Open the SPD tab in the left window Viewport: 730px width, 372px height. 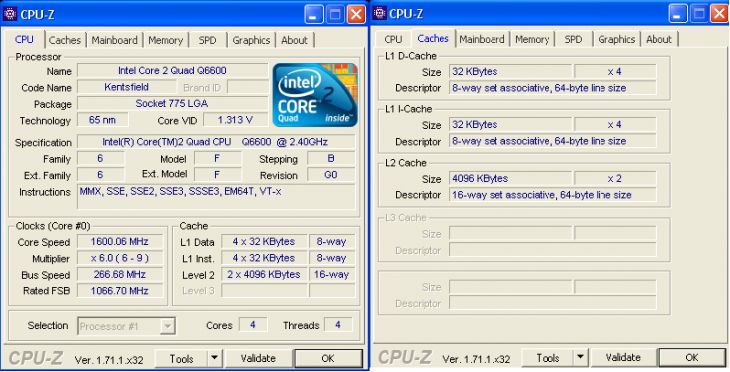[208, 40]
